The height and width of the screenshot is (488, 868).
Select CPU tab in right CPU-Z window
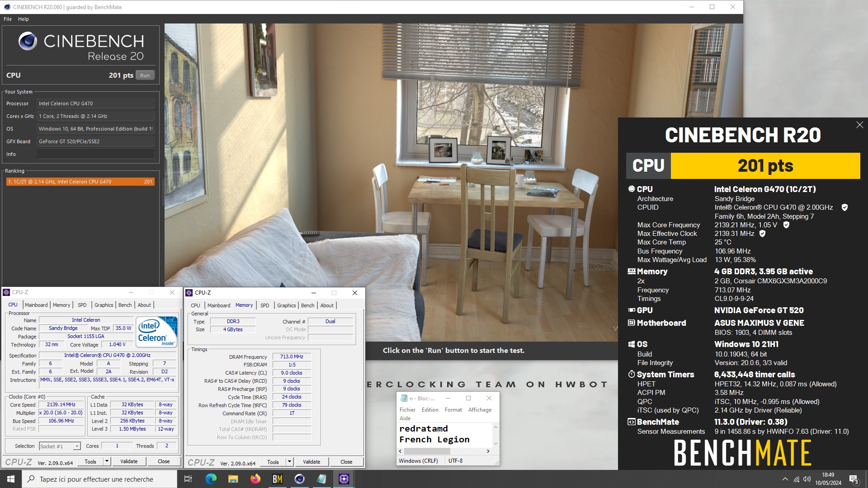[195, 305]
